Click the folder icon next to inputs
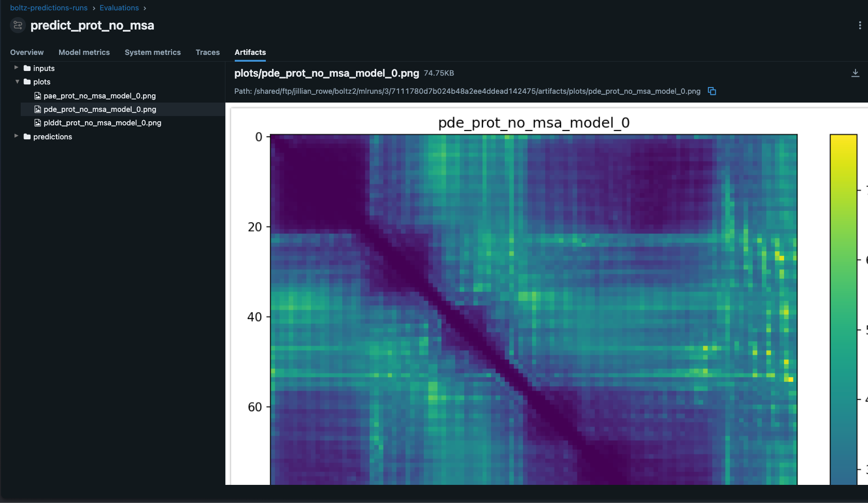The image size is (868, 503). (27, 68)
